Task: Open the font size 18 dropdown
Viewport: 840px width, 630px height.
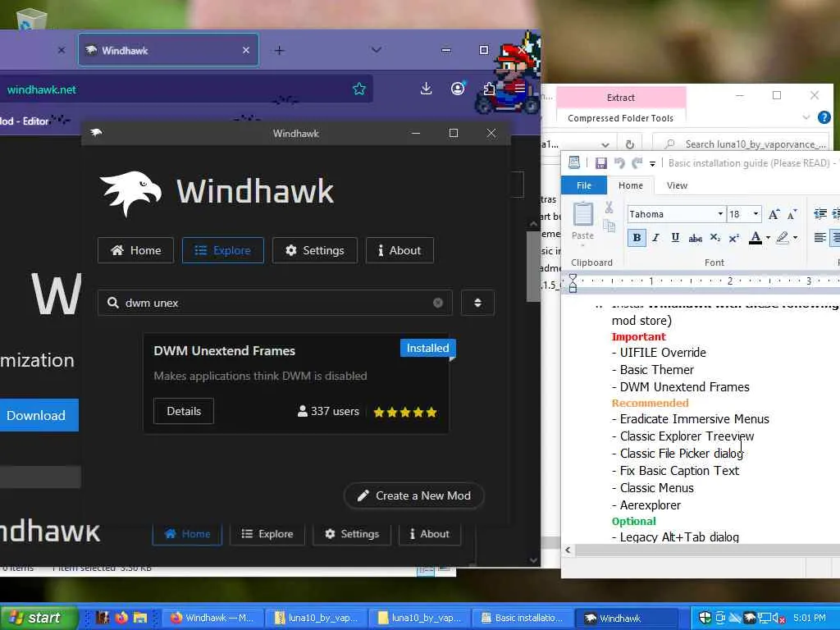Action: click(756, 214)
